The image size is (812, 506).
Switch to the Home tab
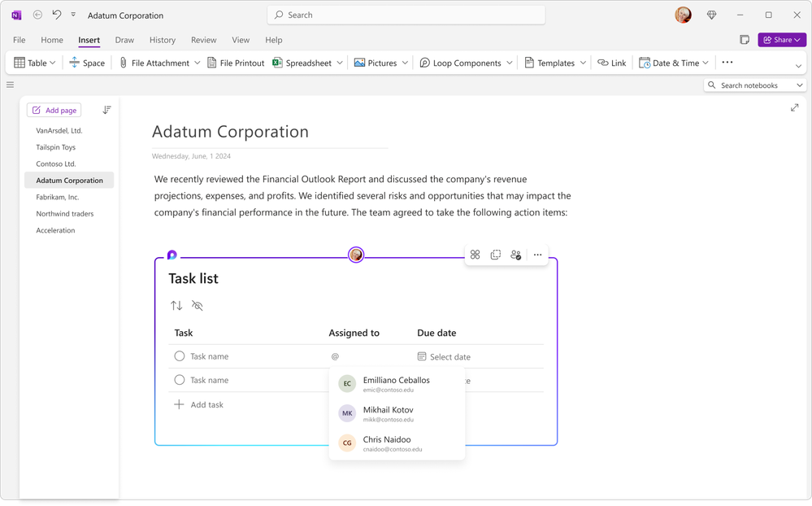(x=52, y=40)
